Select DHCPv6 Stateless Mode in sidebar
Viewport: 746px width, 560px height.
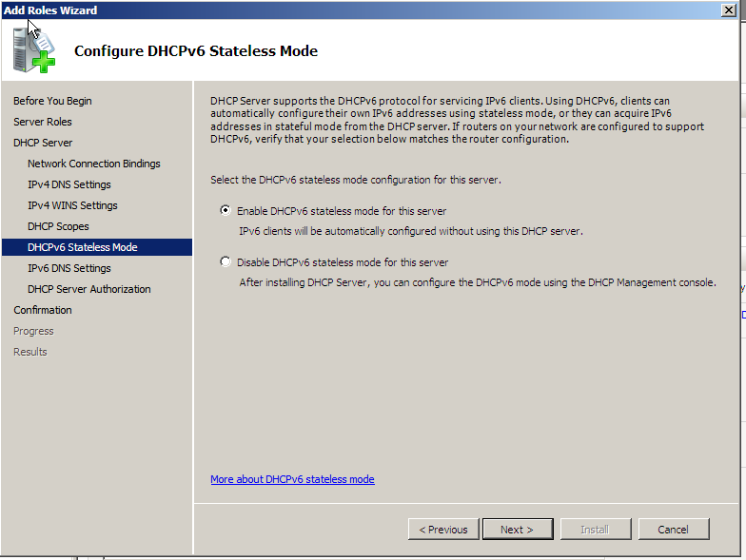click(97, 247)
